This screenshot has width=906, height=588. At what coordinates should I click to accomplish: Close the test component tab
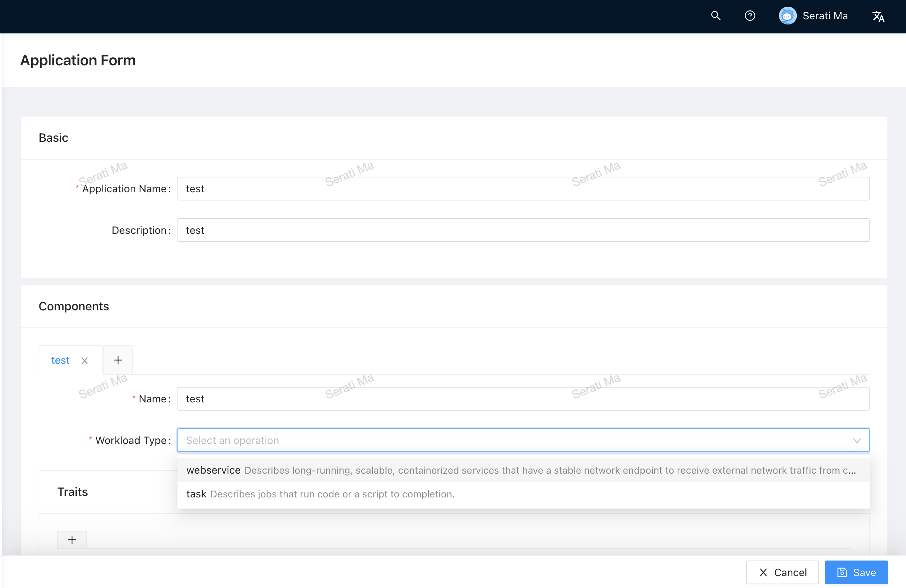tap(85, 360)
